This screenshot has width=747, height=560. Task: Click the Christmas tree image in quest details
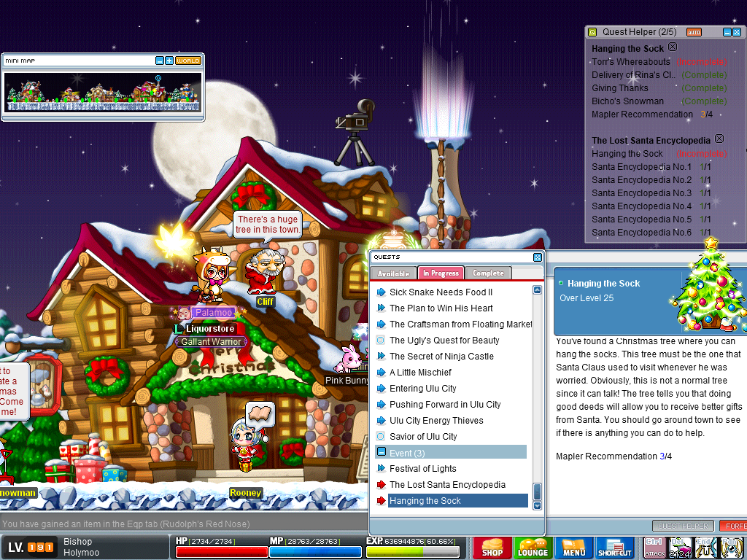coord(710,286)
